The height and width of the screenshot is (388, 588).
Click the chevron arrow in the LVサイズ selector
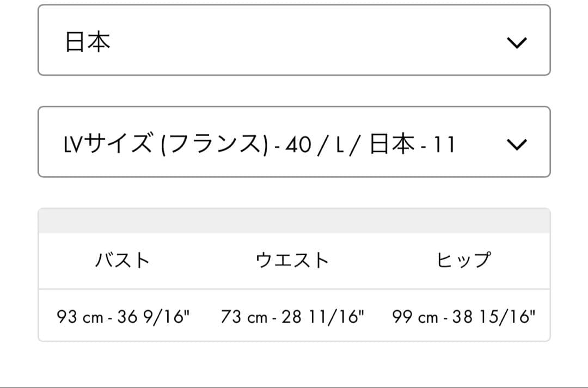[517, 144]
